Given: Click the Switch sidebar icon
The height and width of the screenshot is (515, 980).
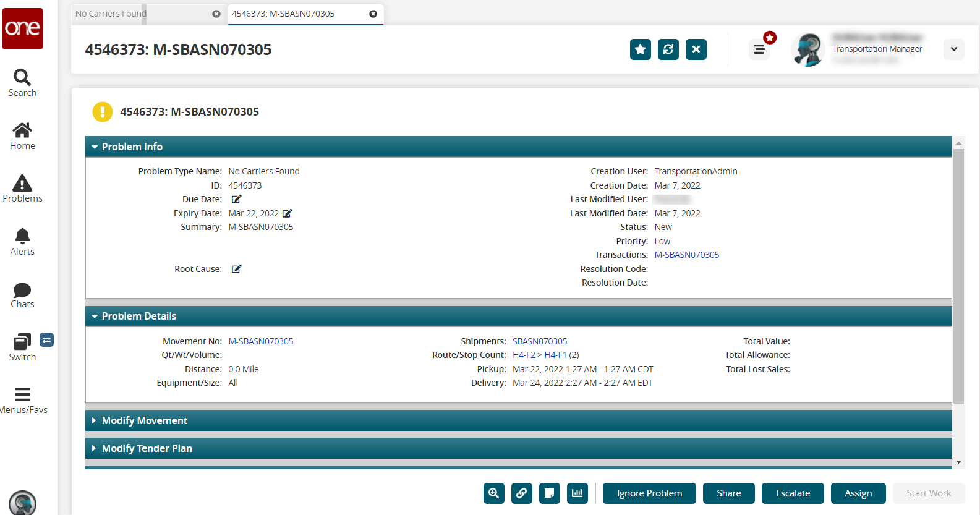Looking at the screenshot, I should pos(22,347).
